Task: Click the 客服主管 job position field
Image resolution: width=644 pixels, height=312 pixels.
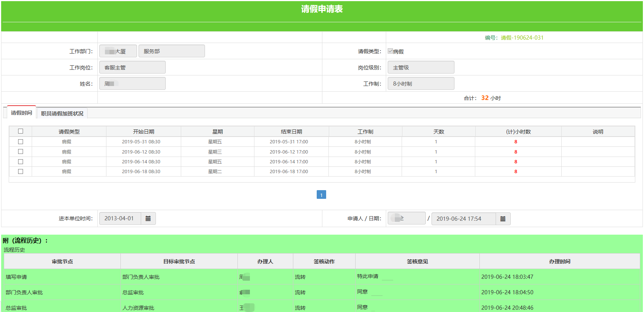Action: [132, 68]
